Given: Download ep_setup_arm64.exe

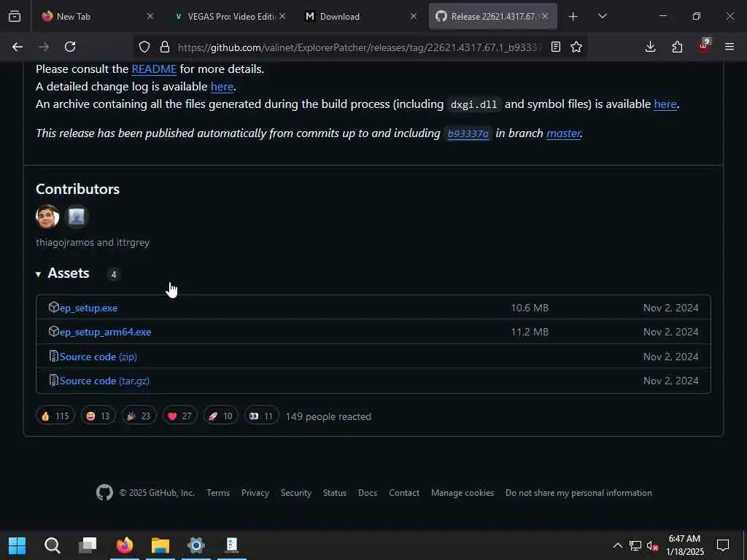Looking at the screenshot, I should (x=105, y=332).
